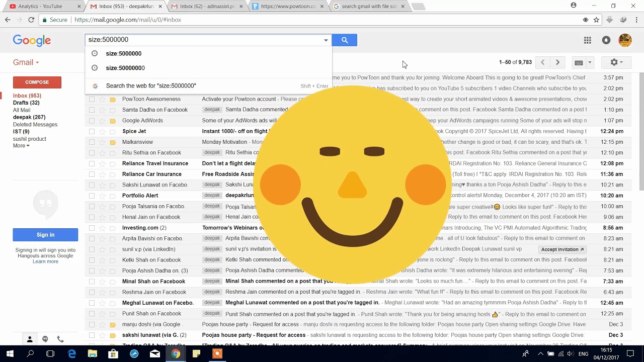The image size is (644, 362).
Task: Go to older emails page arrow
Action: pyautogui.click(x=557, y=62)
